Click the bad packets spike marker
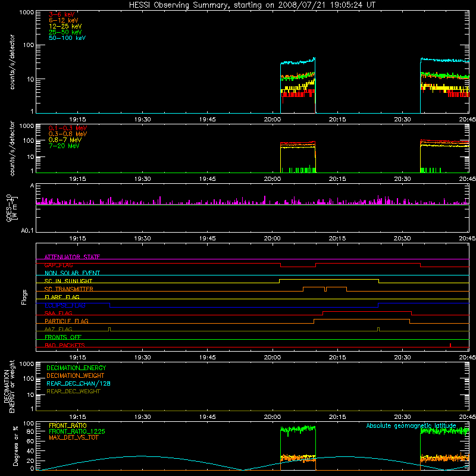Image resolution: width=476 pixels, height=476 pixels. (450, 345)
